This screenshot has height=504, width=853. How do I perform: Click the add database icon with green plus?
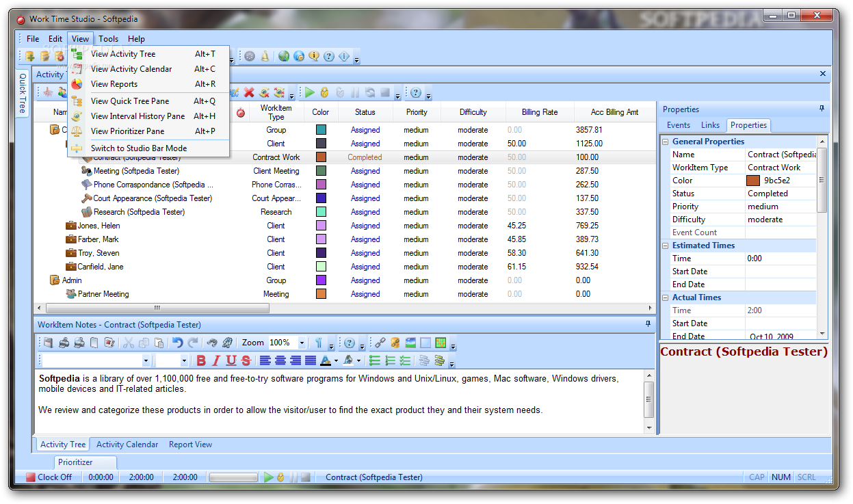[x=30, y=56]
